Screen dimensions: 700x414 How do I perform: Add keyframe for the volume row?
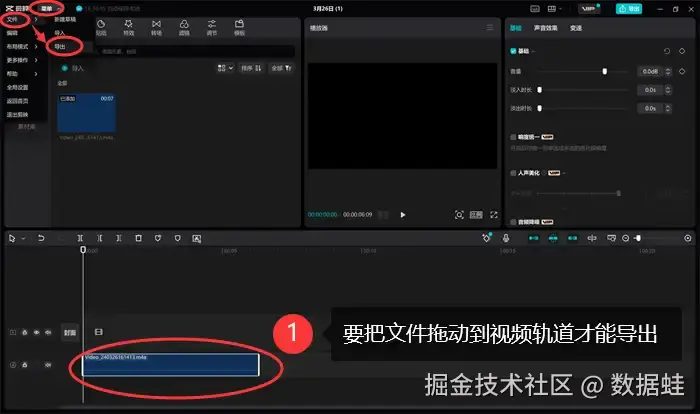(x=682, y=71)
